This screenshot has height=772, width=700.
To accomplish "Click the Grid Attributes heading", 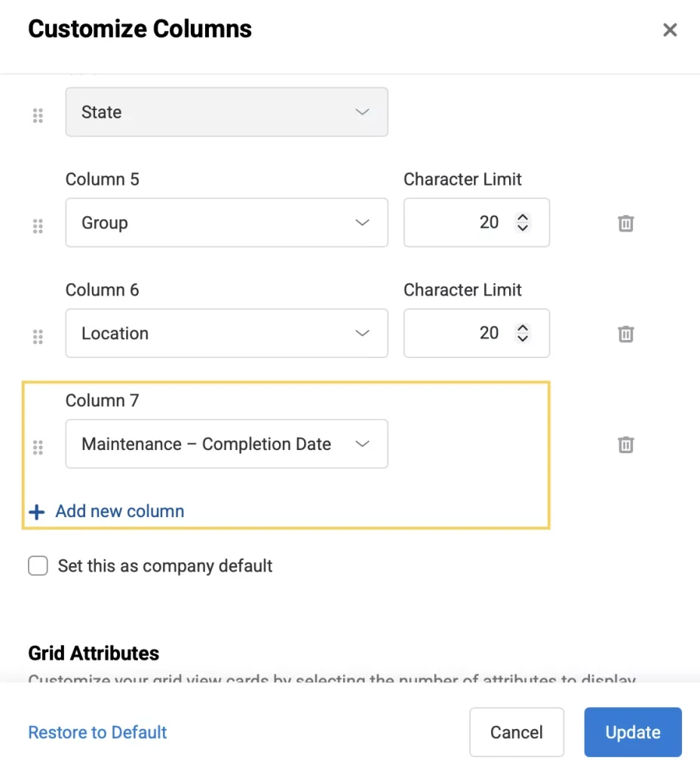I will point(94,654).
